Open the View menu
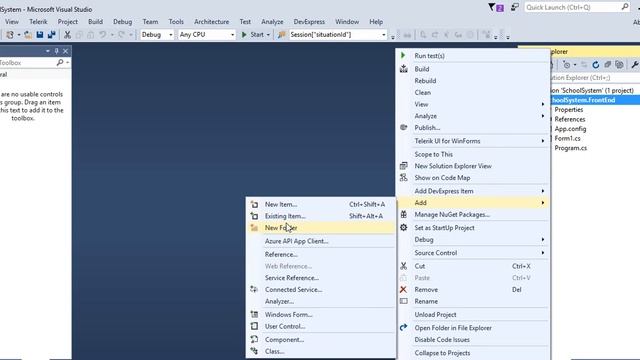This screenshot has width=640, height=360. pyautogui.click(x=12, y=22)
